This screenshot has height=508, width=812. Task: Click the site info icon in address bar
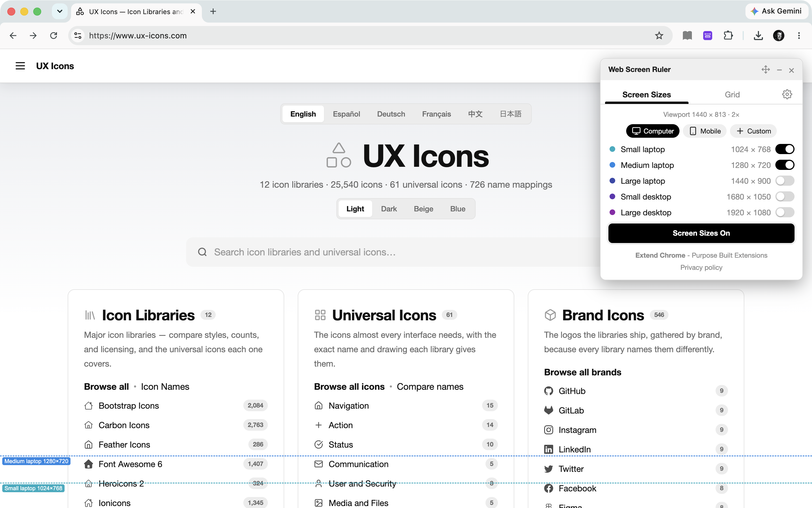[78, 36]
